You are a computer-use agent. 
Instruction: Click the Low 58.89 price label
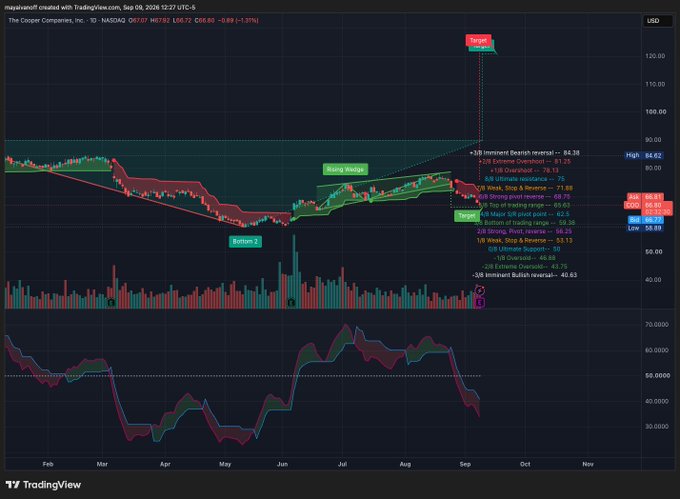(645, 228)
